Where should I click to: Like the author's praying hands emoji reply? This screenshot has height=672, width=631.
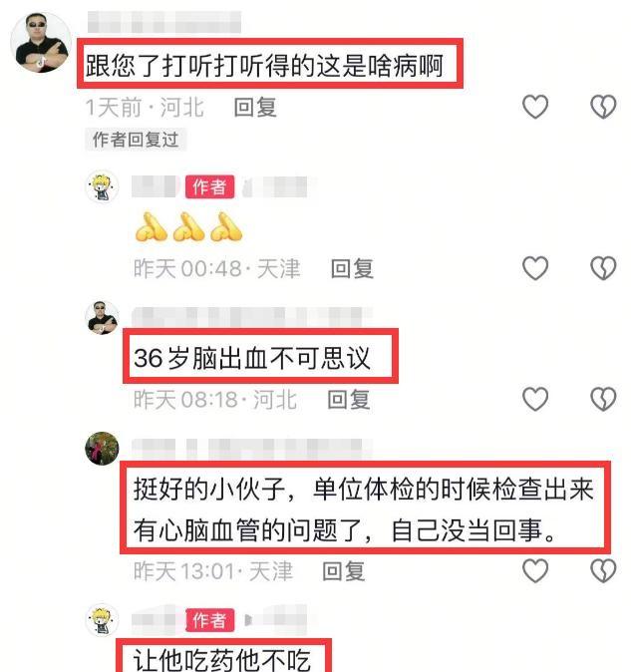[535, 268]
